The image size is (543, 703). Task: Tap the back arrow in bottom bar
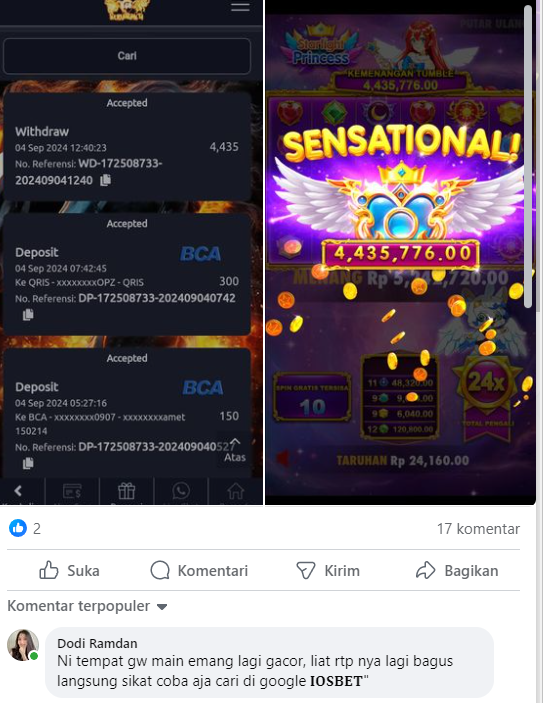click(x=18, y=490)
